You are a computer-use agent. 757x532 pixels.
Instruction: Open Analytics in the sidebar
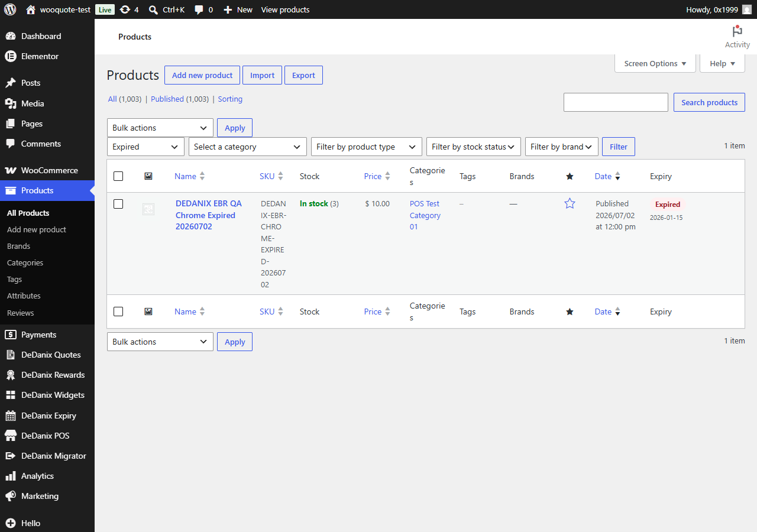click(x=47, y=476)
